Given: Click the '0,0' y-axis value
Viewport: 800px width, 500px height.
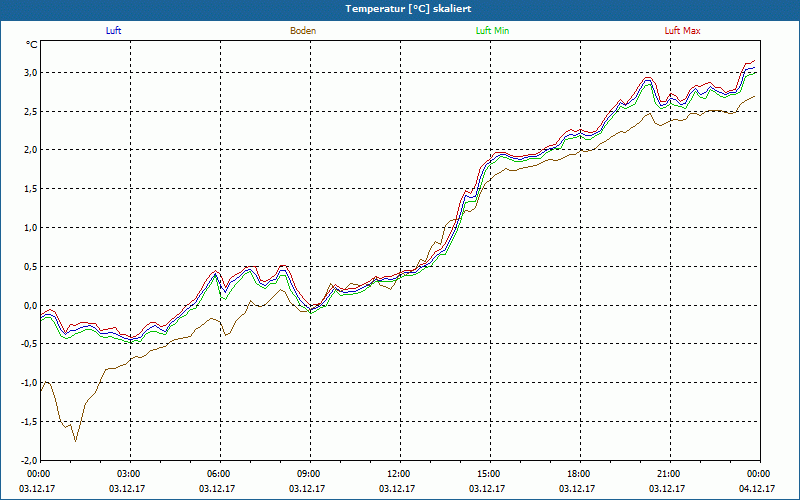Looking at the screenshot, I should (x=31, y=305).
